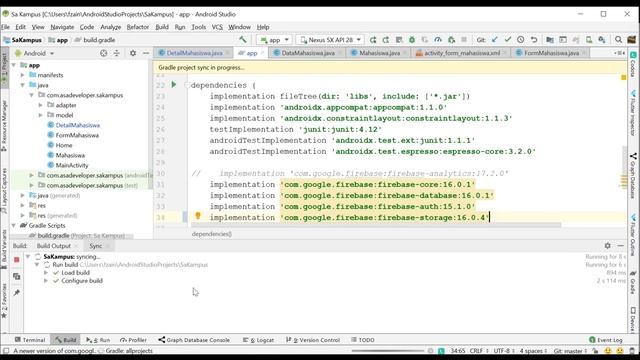Expand the model package
Screen dimensions: 640x360
click(40, 115)
